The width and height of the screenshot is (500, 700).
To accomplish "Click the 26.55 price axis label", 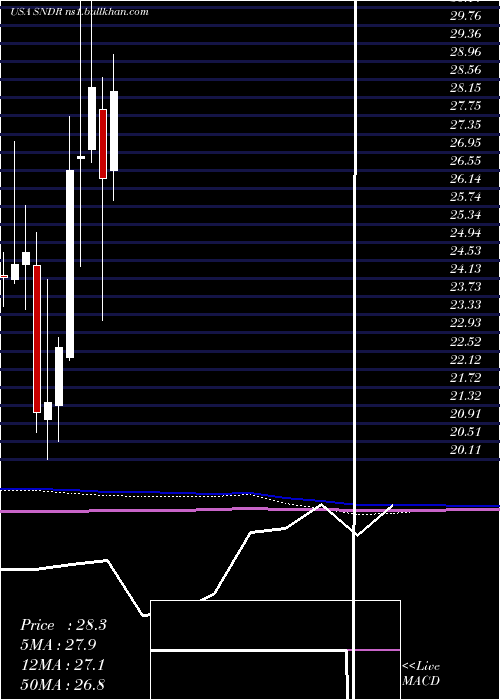I will point(466,161).
